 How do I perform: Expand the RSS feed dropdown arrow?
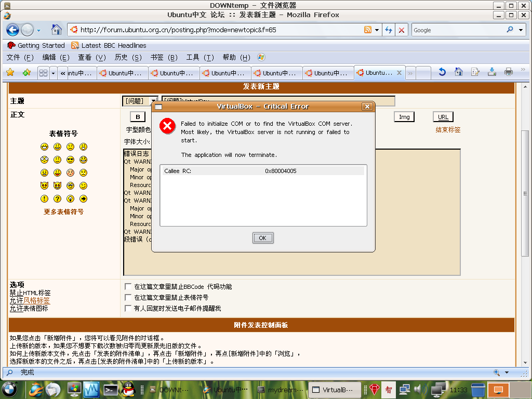[377, 30]
